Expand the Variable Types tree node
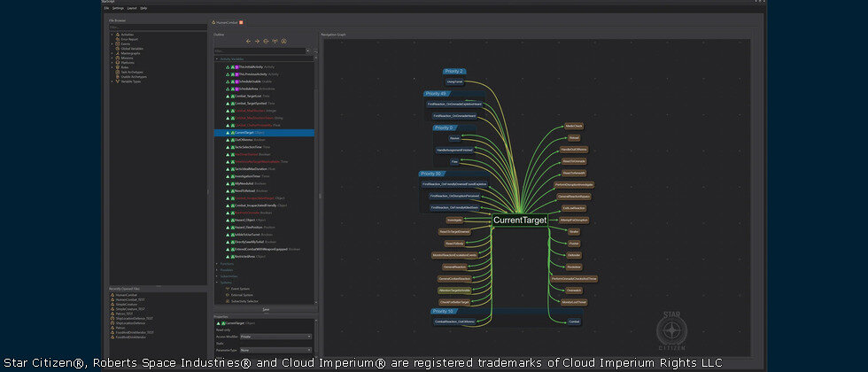This screenshot has width=868, height=372. (112, 81)
